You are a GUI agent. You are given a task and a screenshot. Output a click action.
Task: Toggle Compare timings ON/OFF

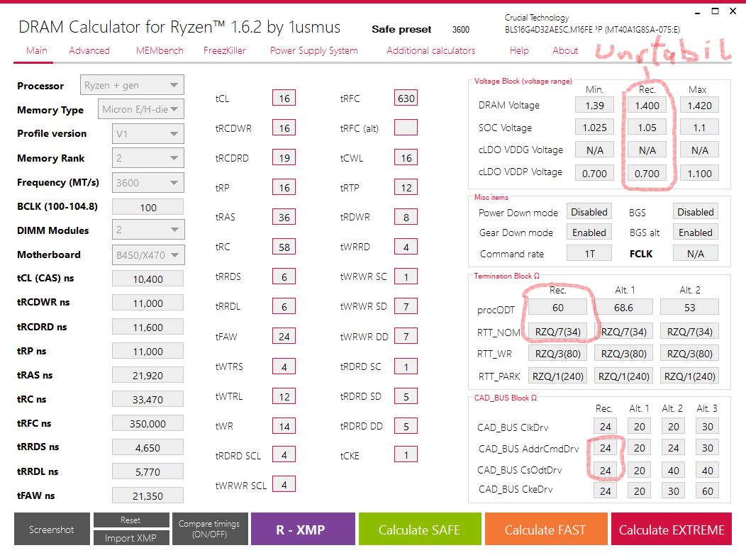[209, 529]
